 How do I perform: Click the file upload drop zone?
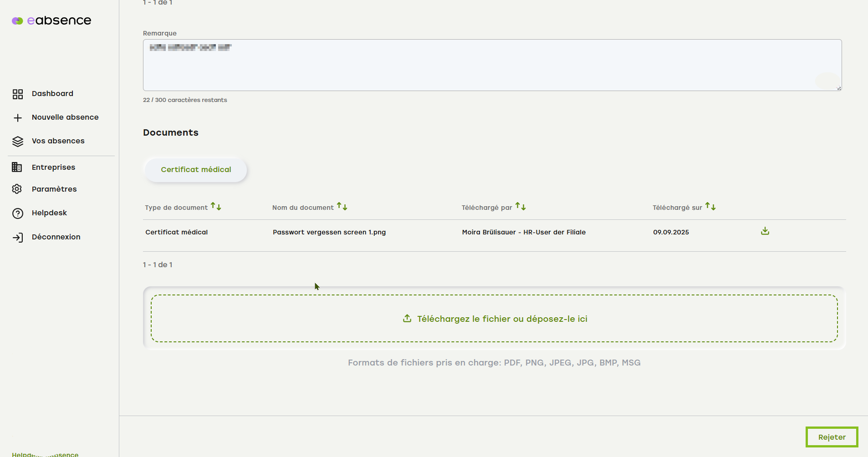point(494,319)
